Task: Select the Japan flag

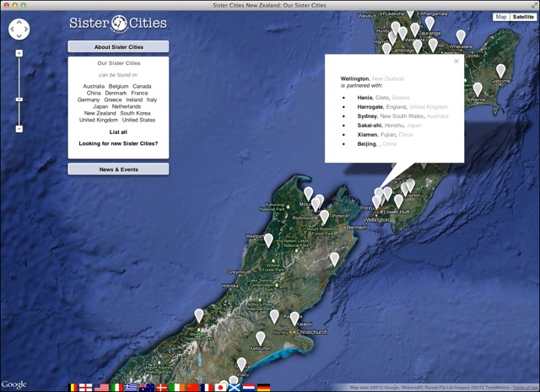Action: 220,388
